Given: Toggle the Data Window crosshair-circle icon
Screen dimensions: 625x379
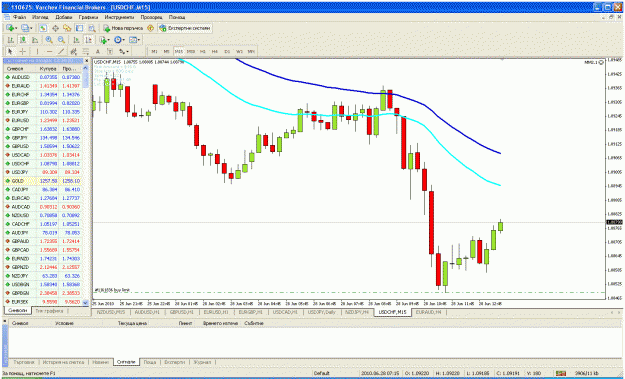Looking at the screenshot, I should coord(55,28).
